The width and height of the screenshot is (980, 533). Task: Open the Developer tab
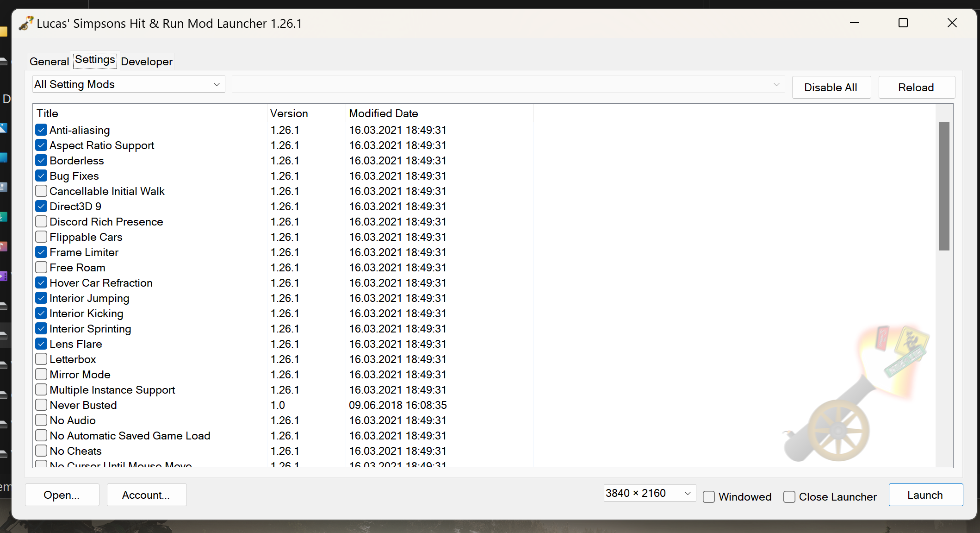[147, 62]
